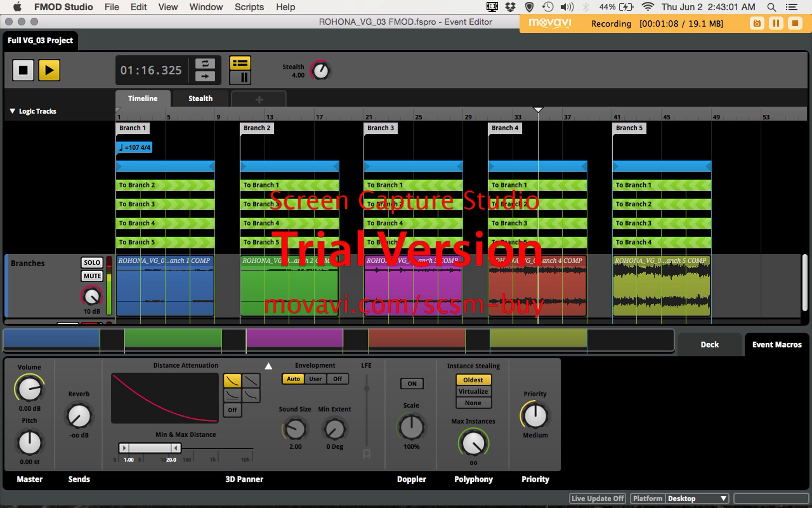Toggle the Doppler ON button
812x508 pixels.
[x=411, y=383]
